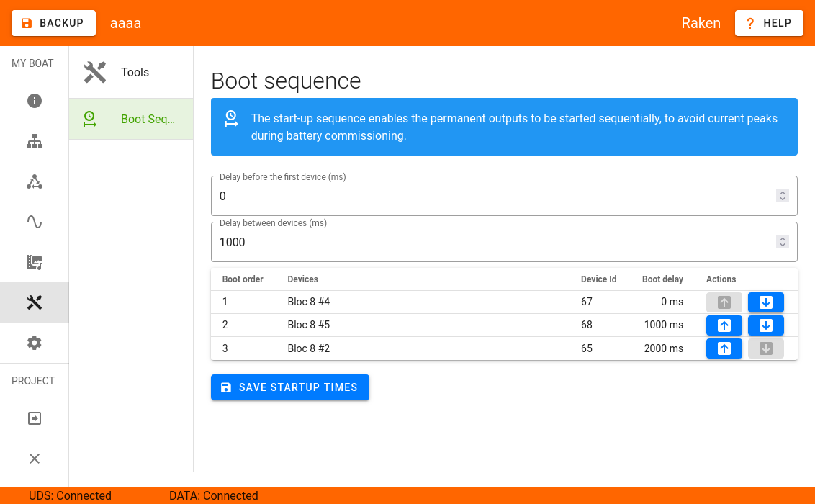The image size is (815, 504).
Task: Click SAVE STARTUP TIMES button
Action: (x=290, y=387)
